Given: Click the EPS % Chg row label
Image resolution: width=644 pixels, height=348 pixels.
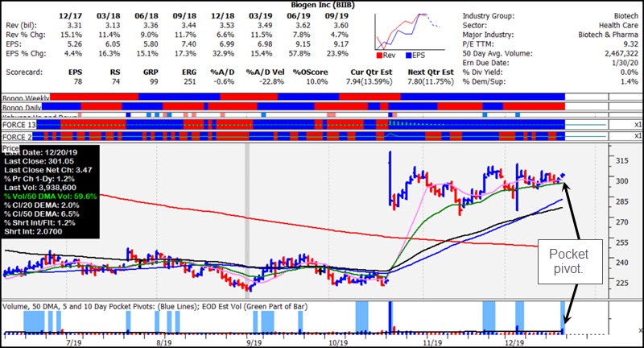Looking at the screenshot, I should (26, 54).
